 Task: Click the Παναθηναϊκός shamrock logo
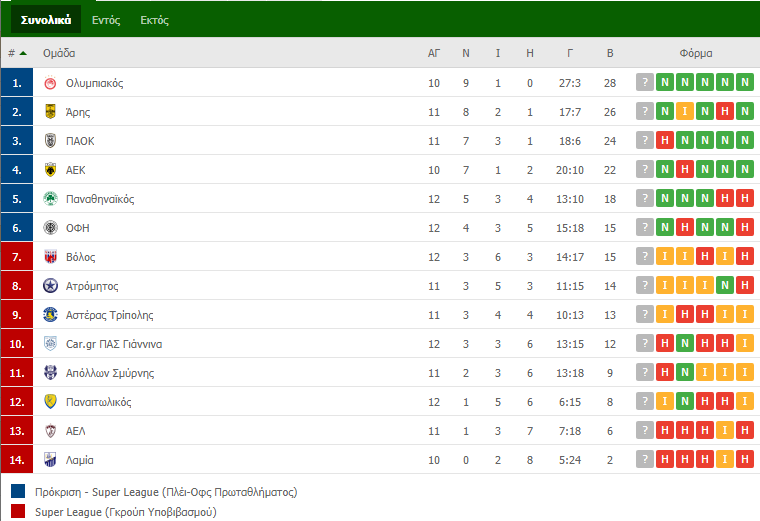pos(50,199)
